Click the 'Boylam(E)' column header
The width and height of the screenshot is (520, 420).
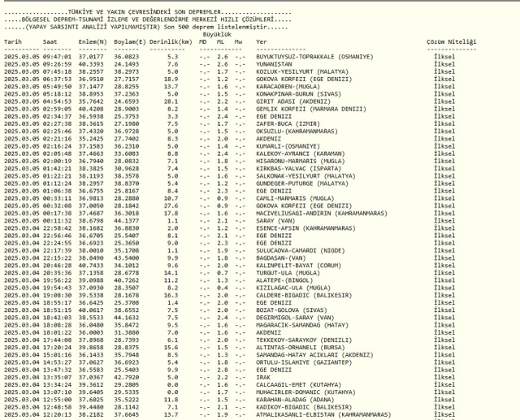[x=130, y=41]
